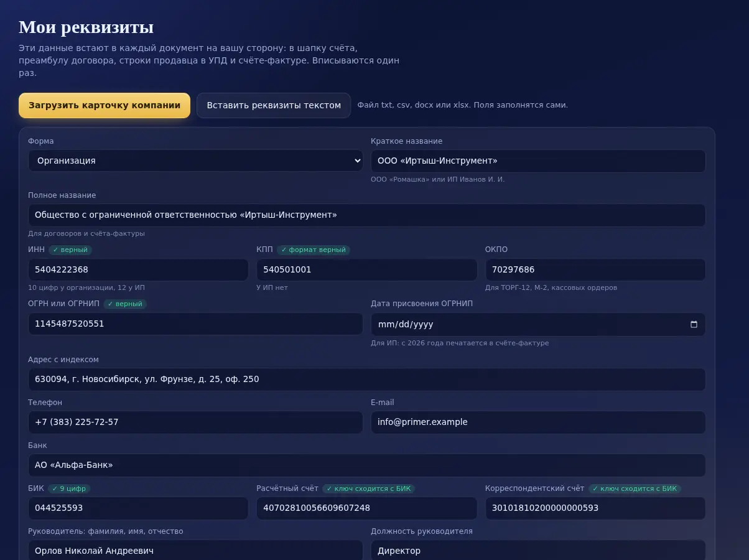Click the ОГРН '✓ верный' badge
The height and width of the screenshot is (560, 749).
[125, 304]
